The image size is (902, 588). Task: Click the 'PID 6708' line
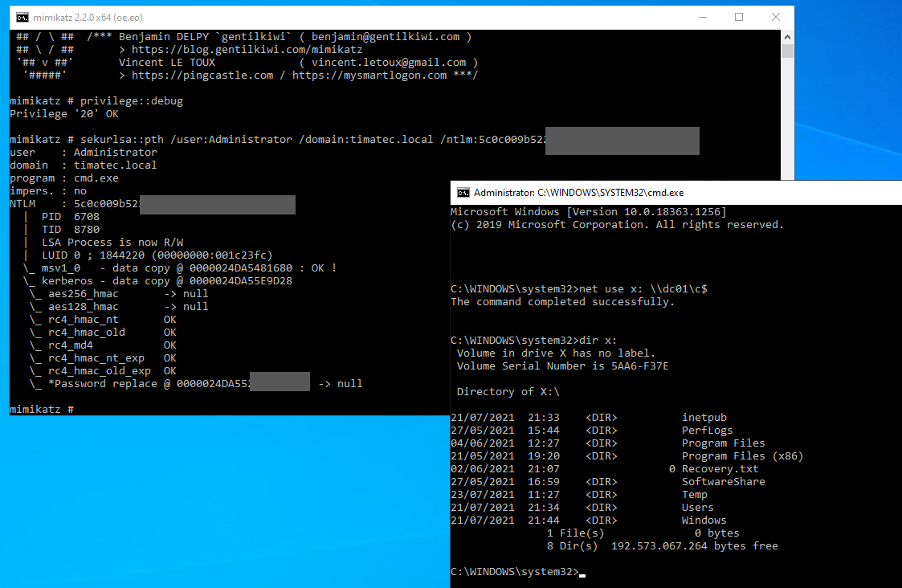click(x=70, y=217)
